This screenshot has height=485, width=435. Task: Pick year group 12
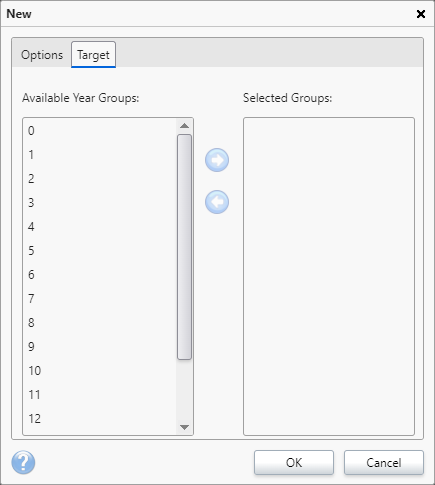point(99,419)
